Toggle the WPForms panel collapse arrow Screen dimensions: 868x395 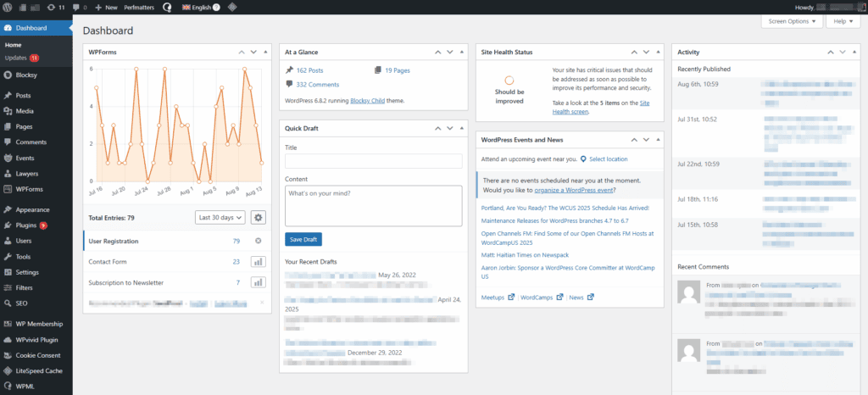click(264, 53)
